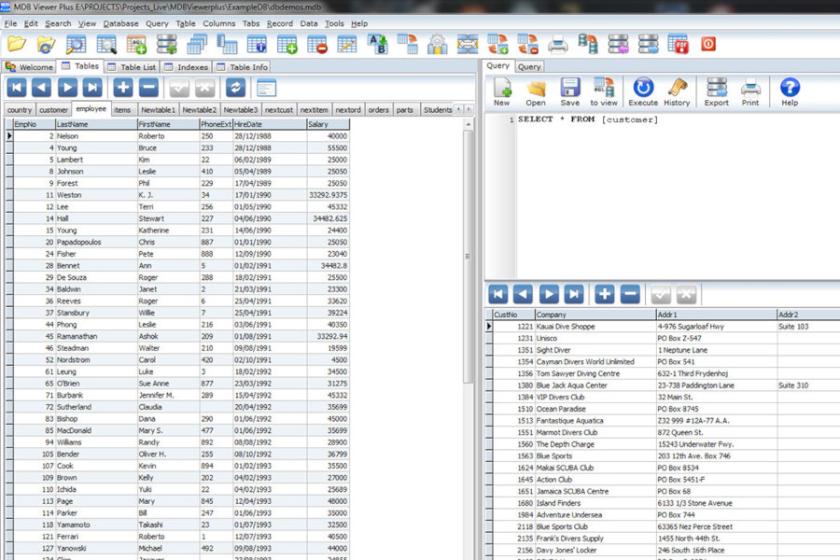The image size is (840, 560).
Task: Click the red PDF table icon
Action: (678, 44)
